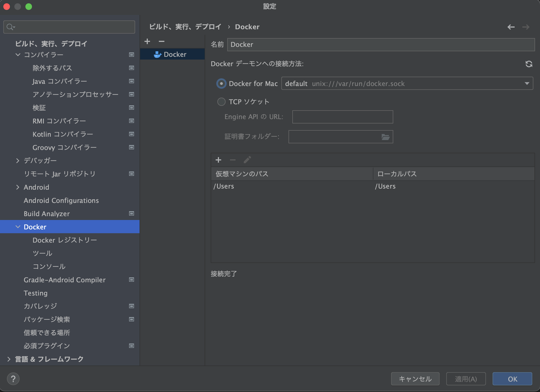Click the help question mark icon

coord(13,379)
